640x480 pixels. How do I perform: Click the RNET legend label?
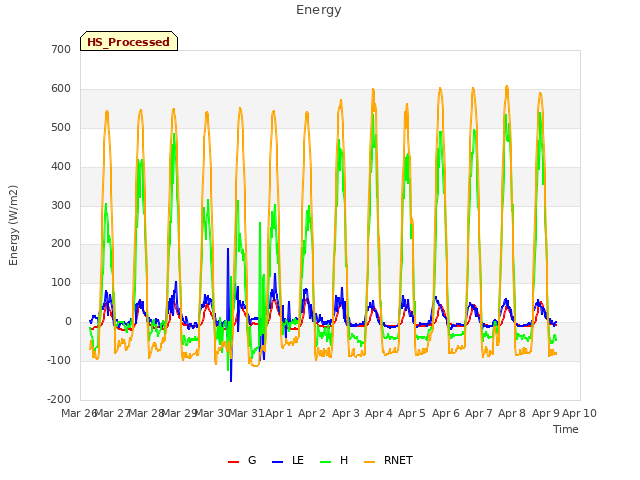(x=398, y=460)
